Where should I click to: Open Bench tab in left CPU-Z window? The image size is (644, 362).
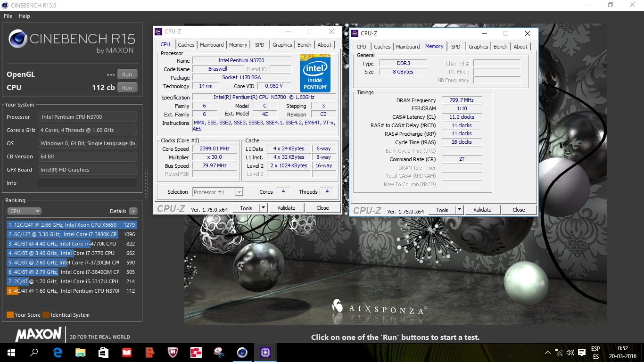(x=305, y=45)
